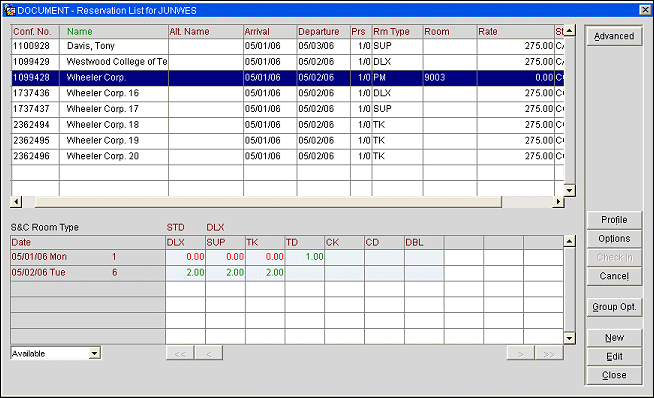The width and height of the screenshot is (654, 398).
Task: Click the Advanced button
Action: 614,36
